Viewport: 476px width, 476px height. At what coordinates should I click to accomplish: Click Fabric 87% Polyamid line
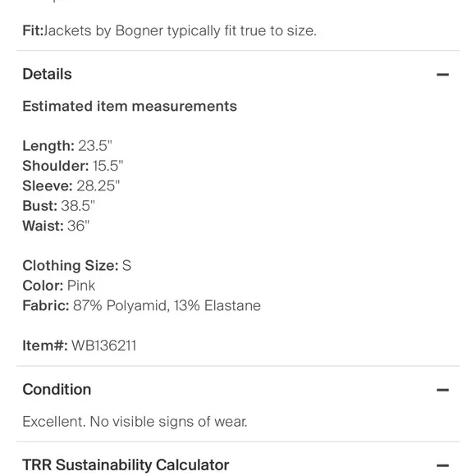pos(141,305)
